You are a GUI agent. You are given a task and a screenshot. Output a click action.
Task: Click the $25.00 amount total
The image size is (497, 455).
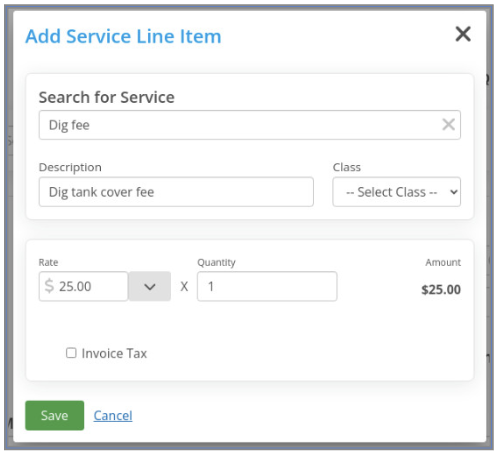[x=441, y=289]
